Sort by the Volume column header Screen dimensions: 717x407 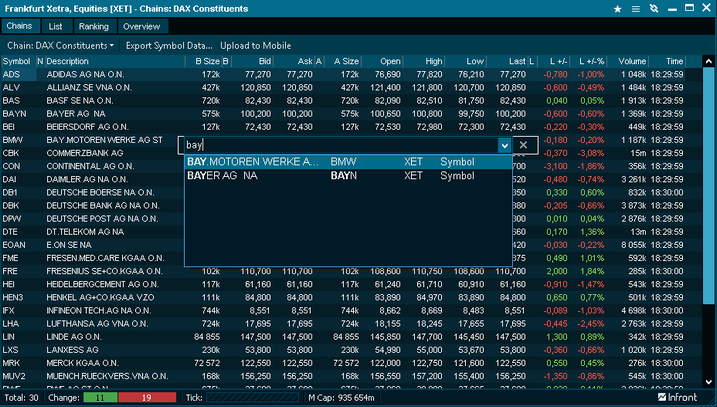[x=632, y=61]
